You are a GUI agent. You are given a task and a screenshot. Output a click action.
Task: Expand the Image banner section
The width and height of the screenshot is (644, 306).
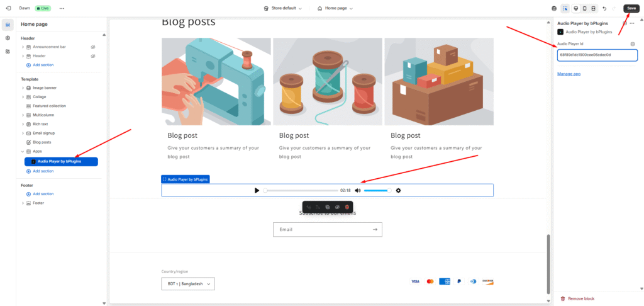(23, 88)
